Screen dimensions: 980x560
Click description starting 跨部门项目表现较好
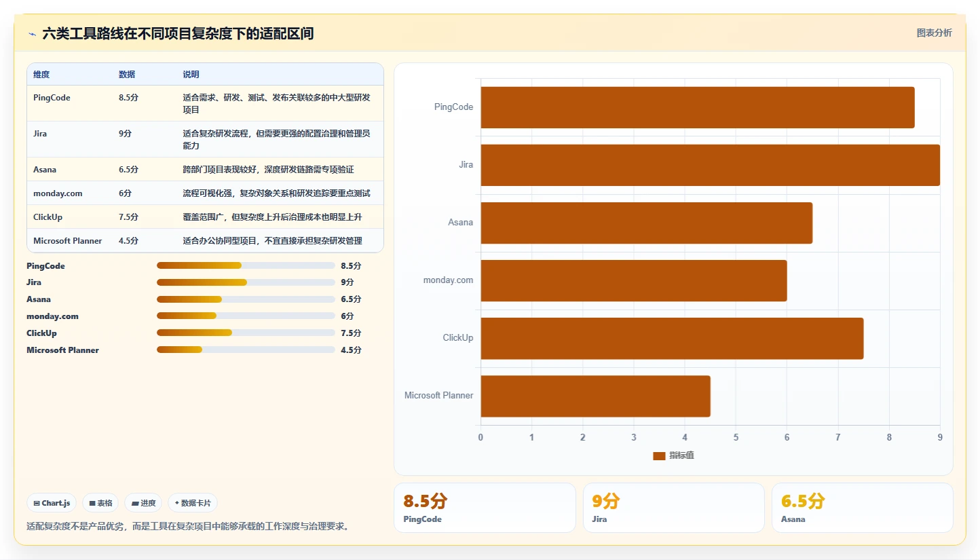268,169
